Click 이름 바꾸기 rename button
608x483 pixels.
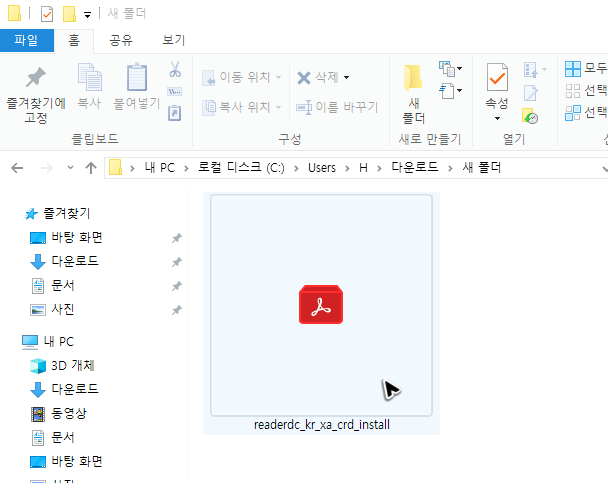(x=337, y=107)
